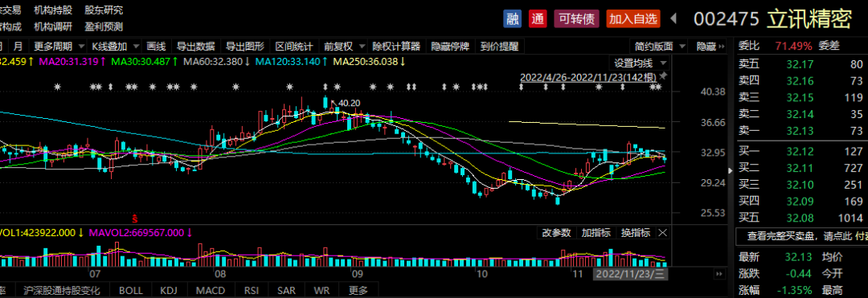
Task: Click the 买二 price 32.11
Action: click(x=800, y=168)
